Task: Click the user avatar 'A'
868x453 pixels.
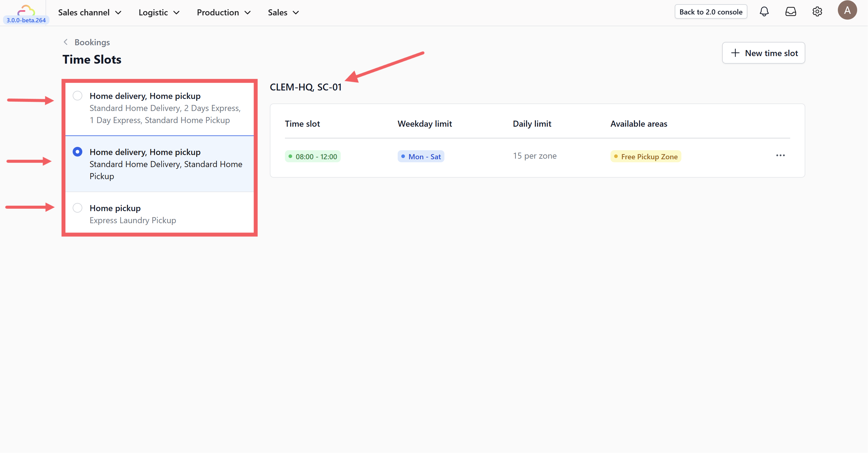Action: (847, 11)
